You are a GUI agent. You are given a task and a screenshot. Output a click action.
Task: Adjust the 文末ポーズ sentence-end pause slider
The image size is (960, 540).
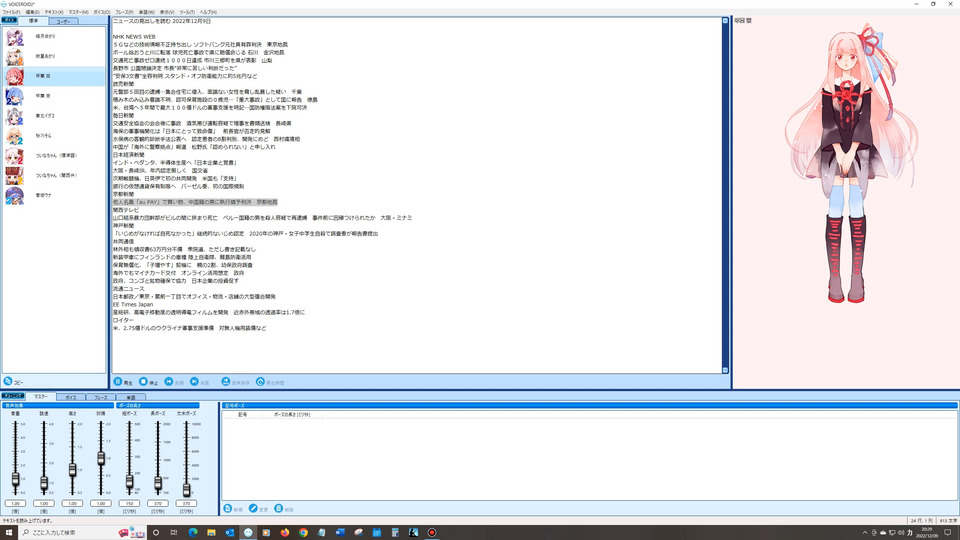coord(186,489)
